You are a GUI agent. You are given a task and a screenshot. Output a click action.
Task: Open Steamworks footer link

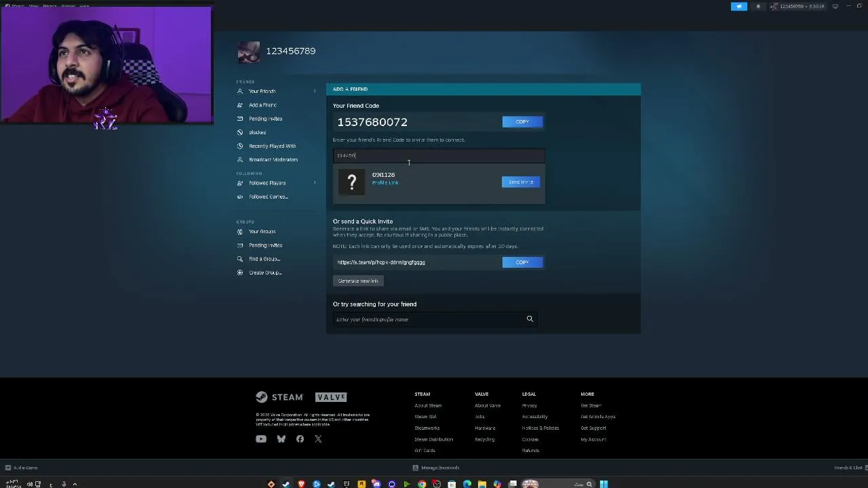tap(427, 428)
